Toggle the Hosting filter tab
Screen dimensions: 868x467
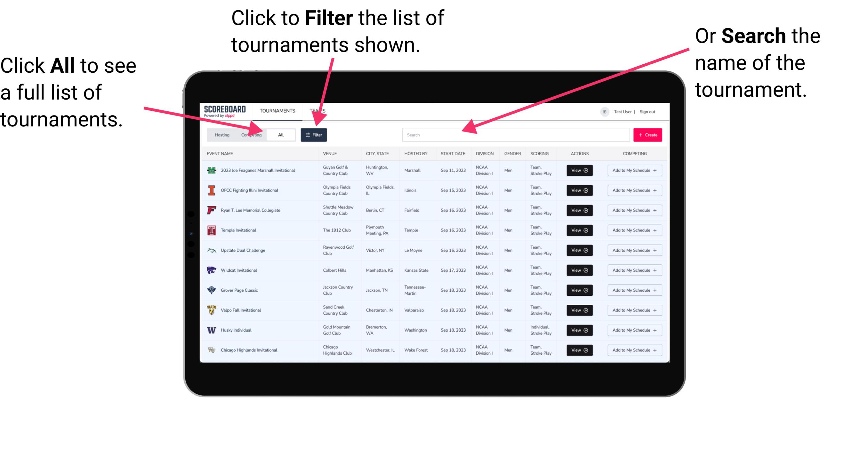(221, 134)
